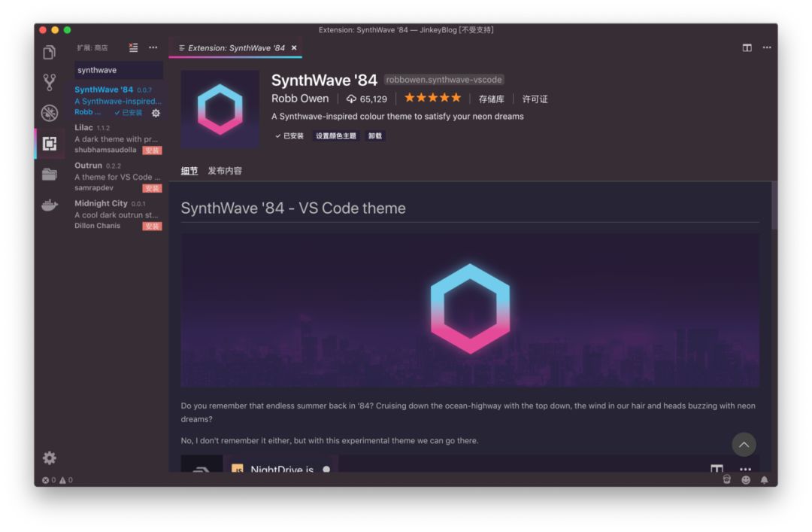Open the Extensions view icon
The image size is (812, 532).
[49, 143]
